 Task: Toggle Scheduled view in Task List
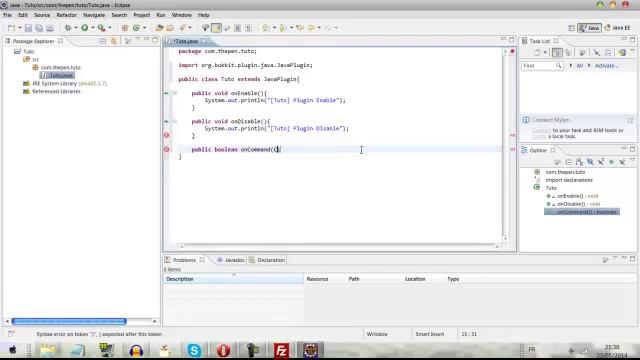pos(568,53)
